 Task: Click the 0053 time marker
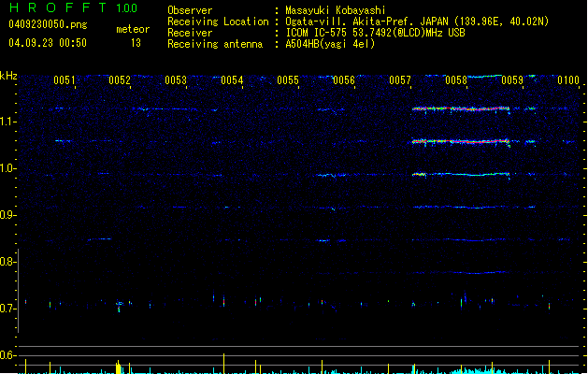(176, 80)
